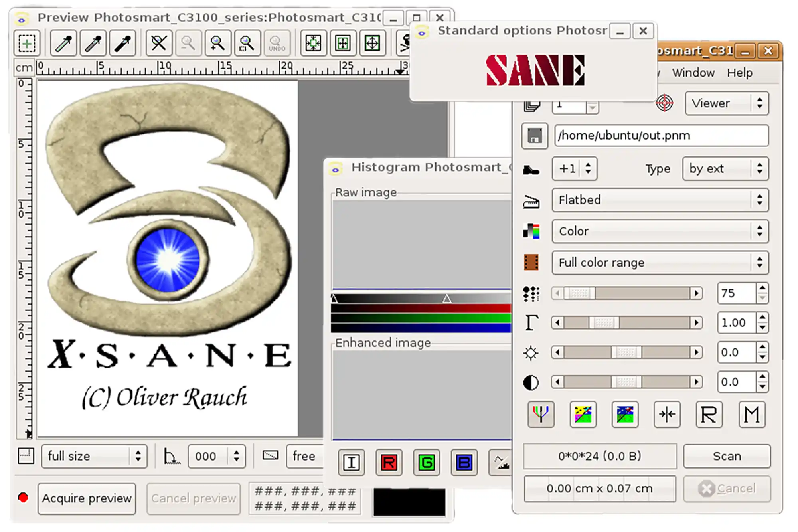Click the white point pipette icon

(x=63, y=43)
